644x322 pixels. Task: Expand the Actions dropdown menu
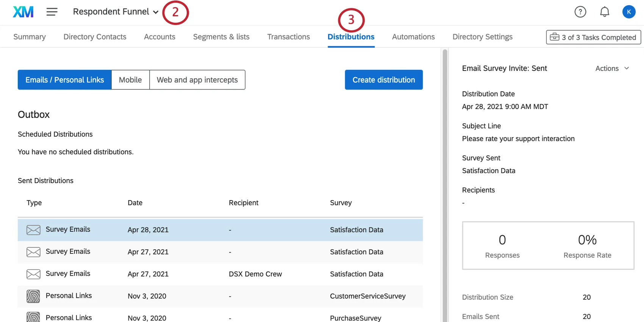(x=612, y=69)
